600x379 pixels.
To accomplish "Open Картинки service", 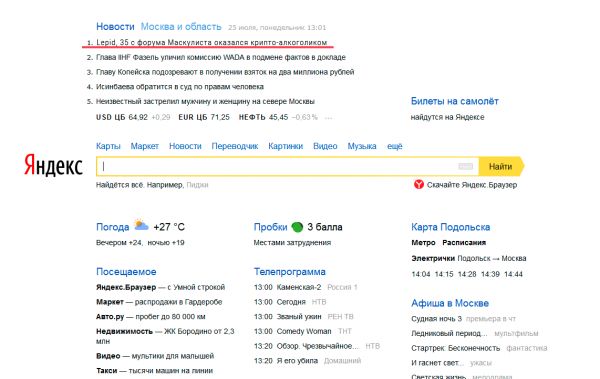I will coord(285,146).
